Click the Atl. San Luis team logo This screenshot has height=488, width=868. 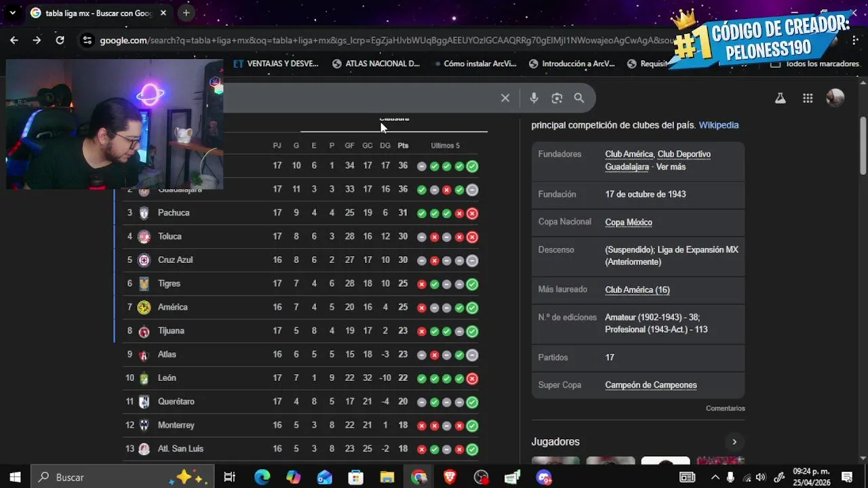[144, 449]
